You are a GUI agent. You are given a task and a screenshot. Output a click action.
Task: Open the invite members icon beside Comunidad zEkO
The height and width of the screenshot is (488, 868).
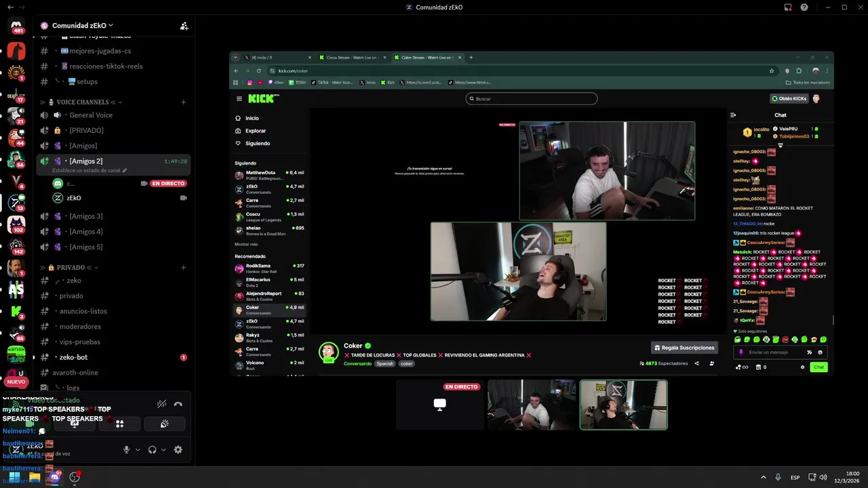(184, 26)
